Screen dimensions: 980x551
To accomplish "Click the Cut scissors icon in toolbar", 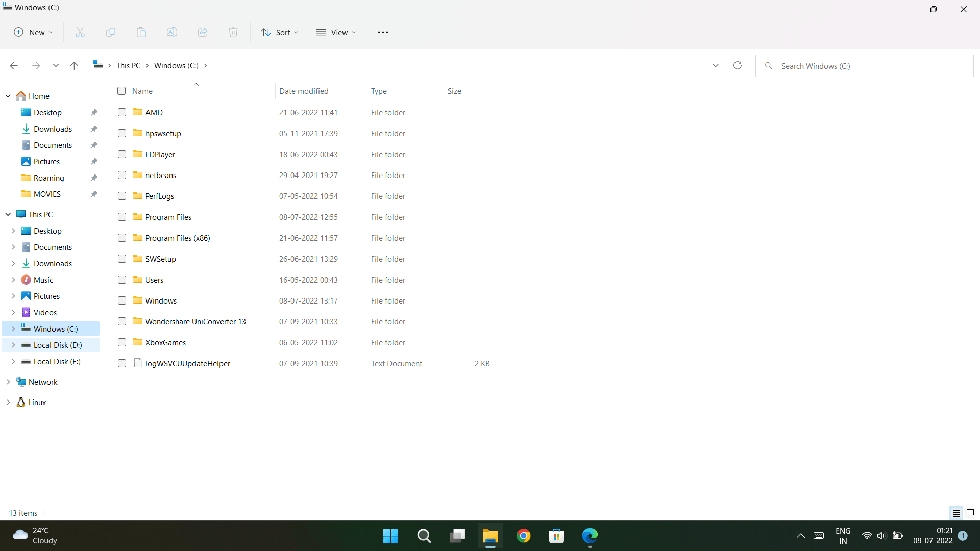I will (80, 32).
